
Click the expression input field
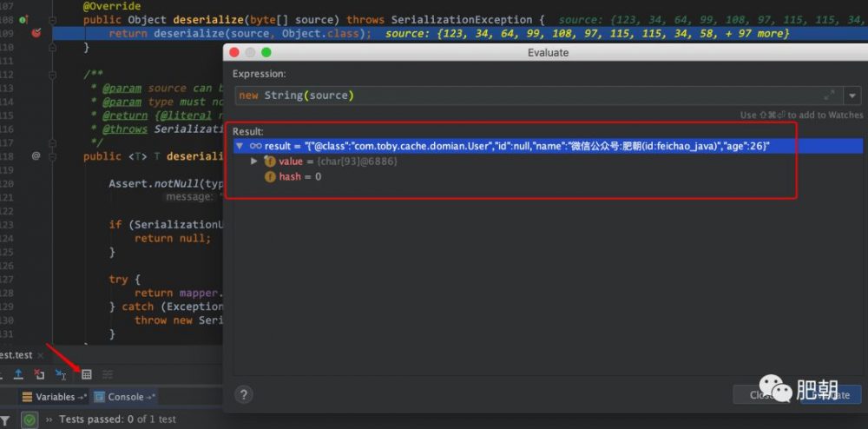(x=538, y=96)
